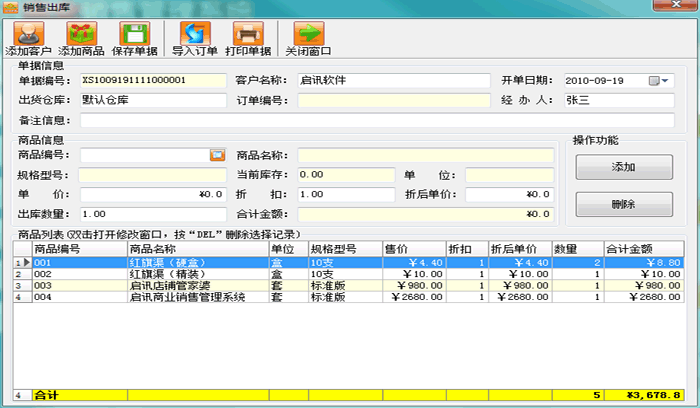Click the 添加客户 toolbar icon
The image size is (700, 408).
[x=28, y=36]
